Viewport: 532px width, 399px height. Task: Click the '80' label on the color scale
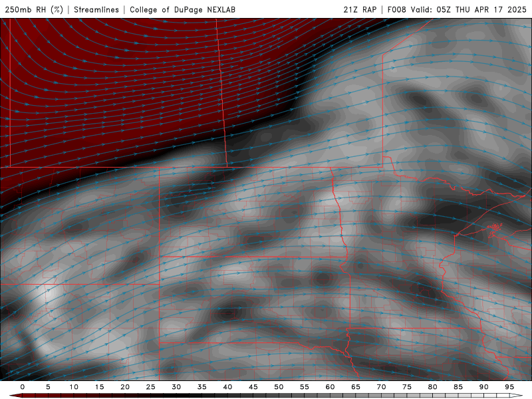(433, 387)
